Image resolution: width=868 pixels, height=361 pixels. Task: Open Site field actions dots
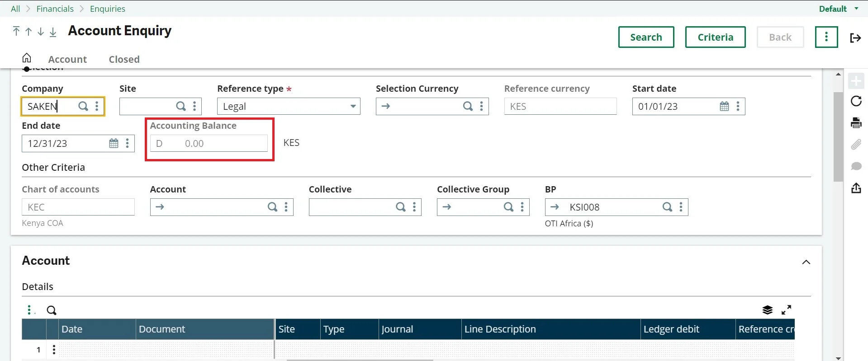point(194,106)
